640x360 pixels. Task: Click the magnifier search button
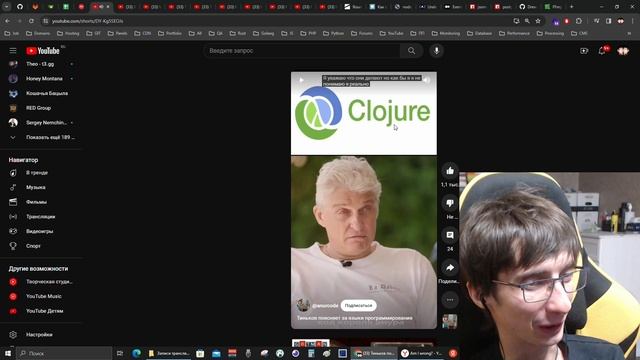(x=411, y=51)
